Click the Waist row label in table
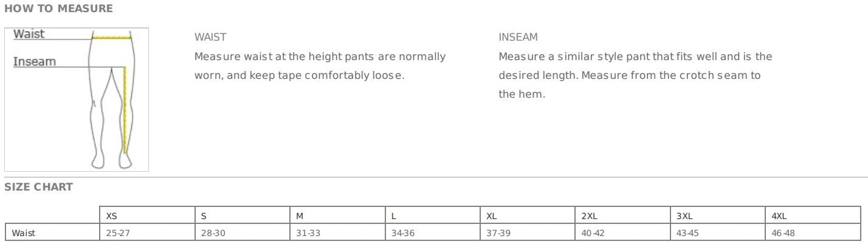 pyautogui.click(x=24, y=233)
